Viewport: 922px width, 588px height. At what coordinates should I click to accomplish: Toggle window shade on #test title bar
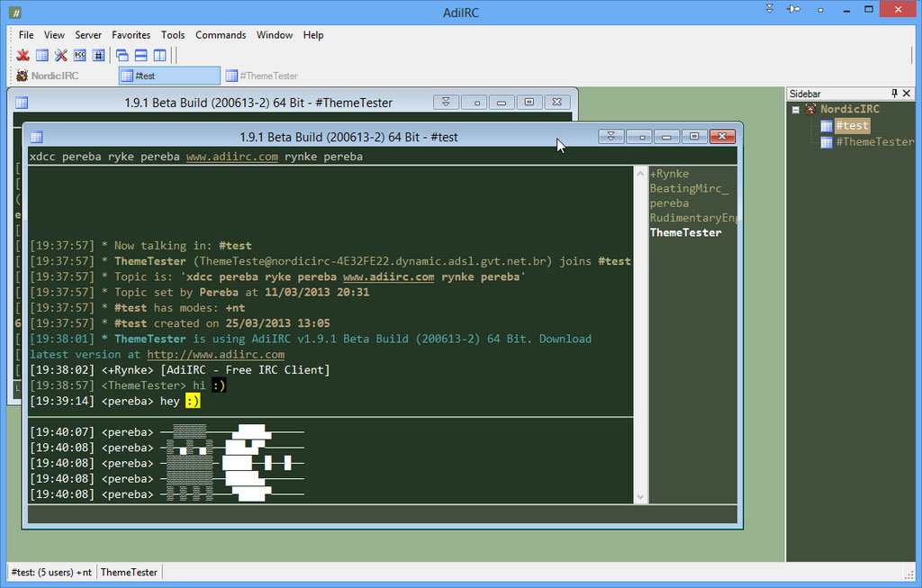[x=610, y=136]
